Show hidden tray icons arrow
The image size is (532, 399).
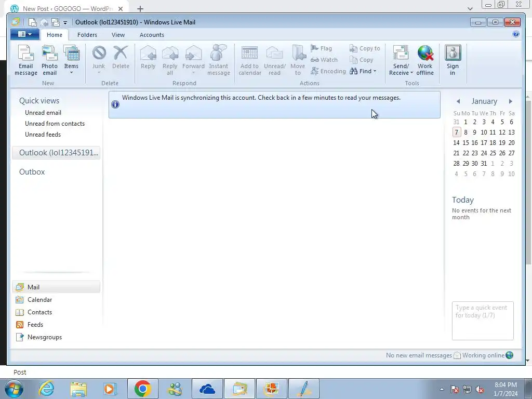442,389
